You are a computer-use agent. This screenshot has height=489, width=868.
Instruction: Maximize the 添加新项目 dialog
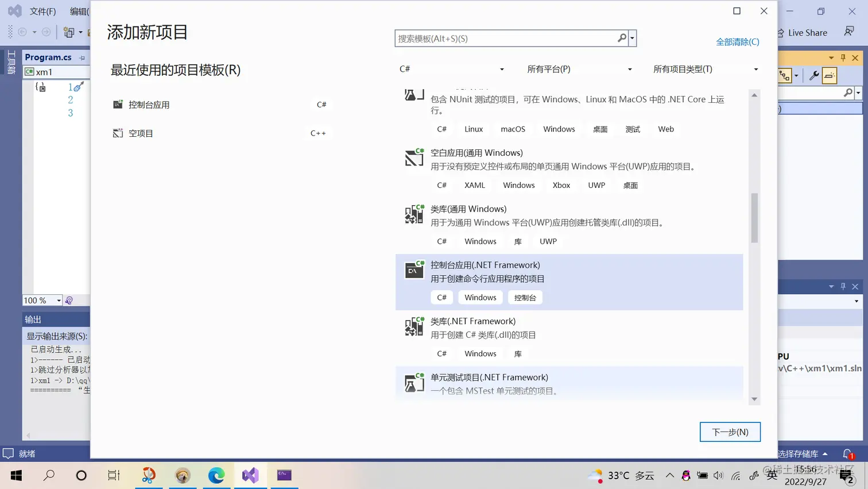737,11
